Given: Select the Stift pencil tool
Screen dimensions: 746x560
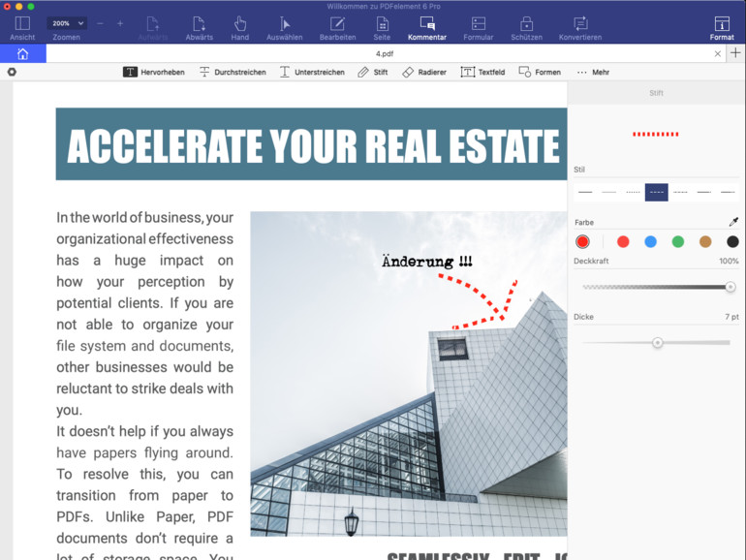Looking at the screenshot, I should [373, 72].
